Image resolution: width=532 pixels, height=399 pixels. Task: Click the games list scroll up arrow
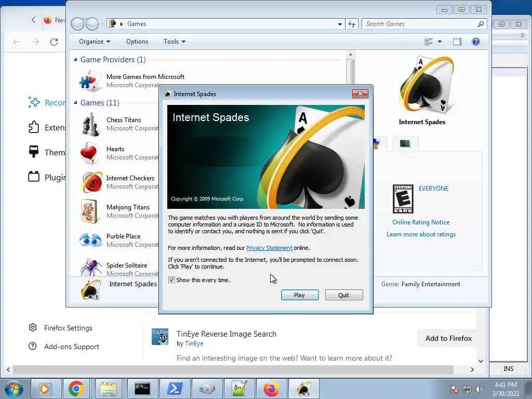coord(351,55)
